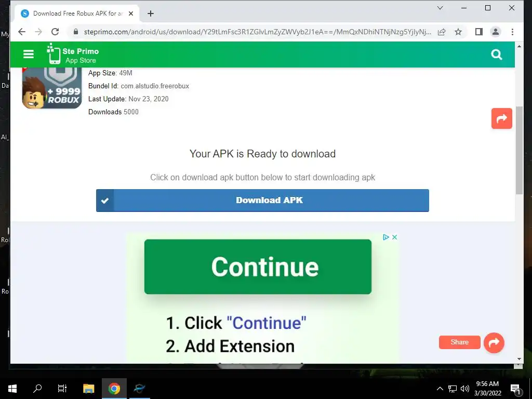The image size is (532, 399).
Task: Select the Download Free Robux APK tab
Action: point(77,14)
